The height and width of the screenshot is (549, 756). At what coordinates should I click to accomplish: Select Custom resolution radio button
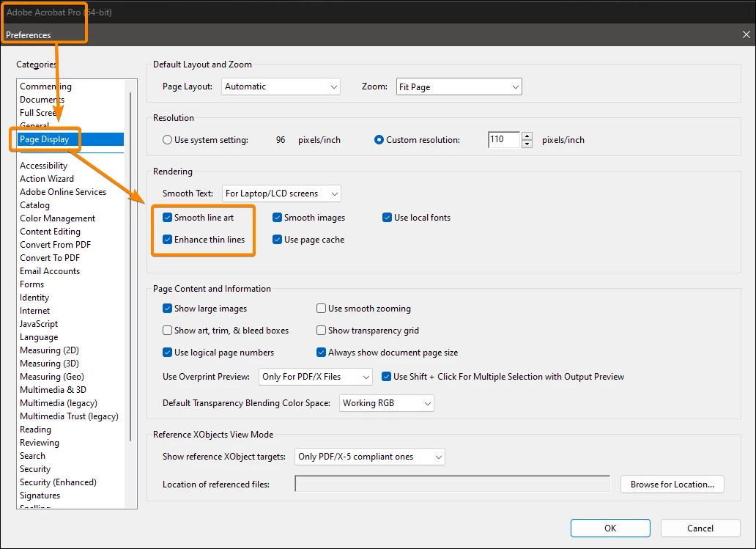pos(379,140)
